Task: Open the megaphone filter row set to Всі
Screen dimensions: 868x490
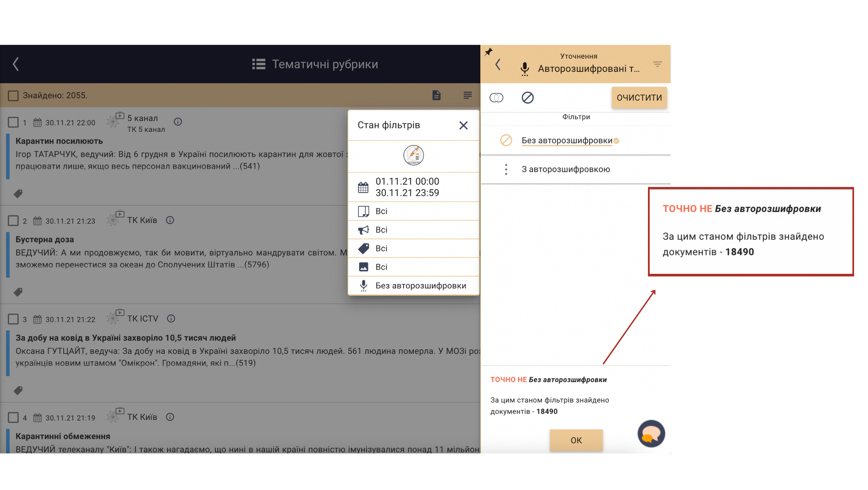Action: 414,230
